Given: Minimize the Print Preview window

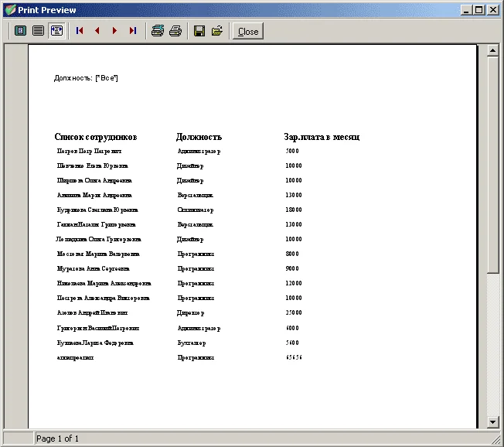Looking at the screenshot, I should tap(467, 9).
